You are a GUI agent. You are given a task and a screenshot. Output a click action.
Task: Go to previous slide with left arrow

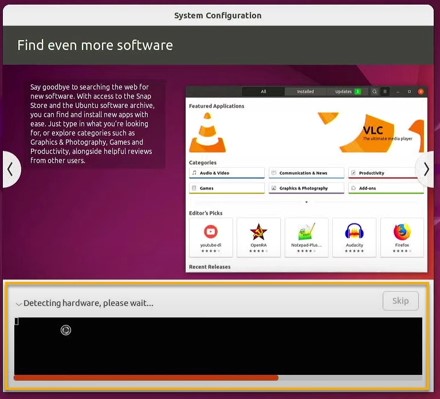coord(11,169)
